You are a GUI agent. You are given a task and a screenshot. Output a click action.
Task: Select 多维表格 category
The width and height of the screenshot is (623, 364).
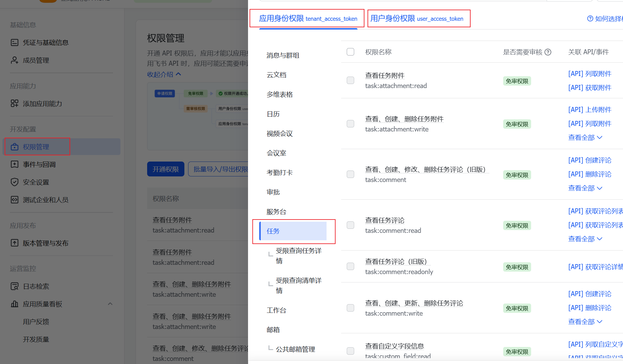280,95
